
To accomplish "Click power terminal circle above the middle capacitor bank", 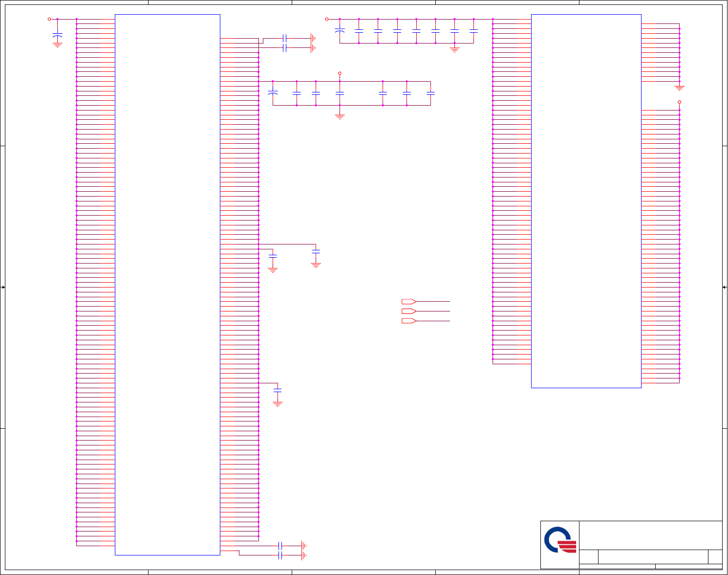I will point(340,73).
